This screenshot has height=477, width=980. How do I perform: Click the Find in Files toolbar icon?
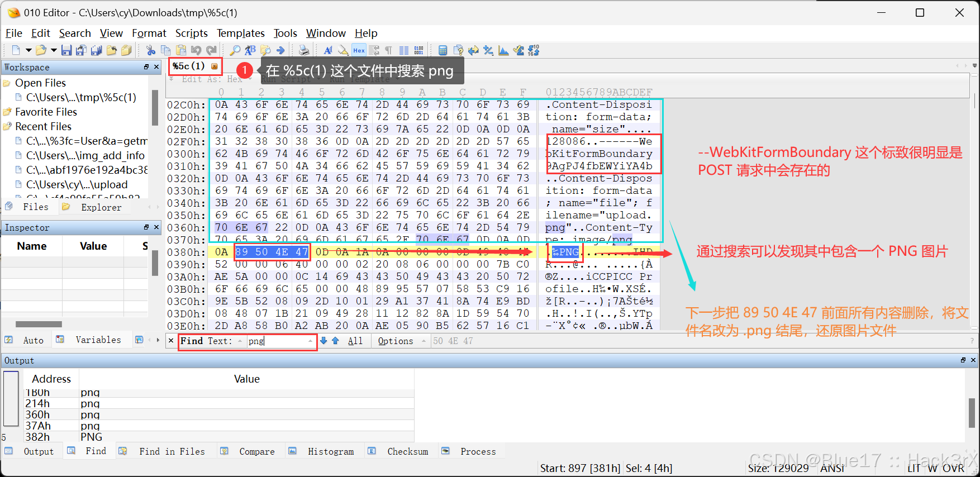(x=265, y=50)
